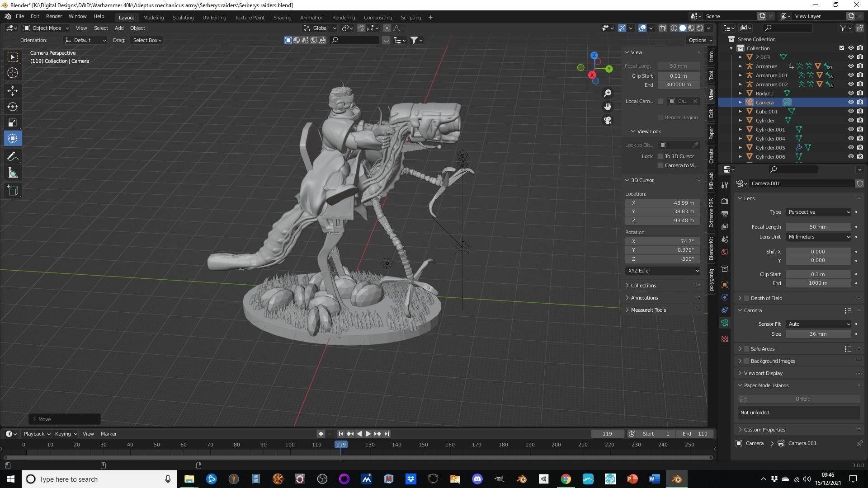868x488 pixels.
Task: Expand the Armature.001 tree item
Action: 741,75
